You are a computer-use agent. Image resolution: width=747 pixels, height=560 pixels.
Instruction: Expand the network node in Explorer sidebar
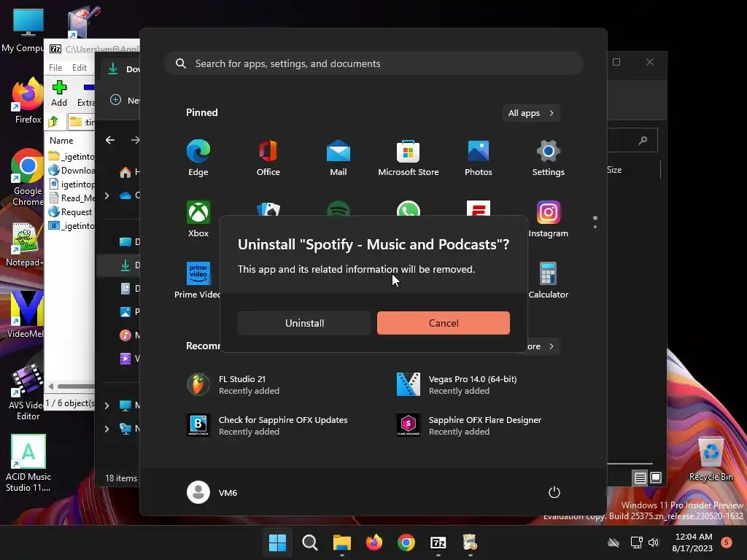(x=107, y=429)
